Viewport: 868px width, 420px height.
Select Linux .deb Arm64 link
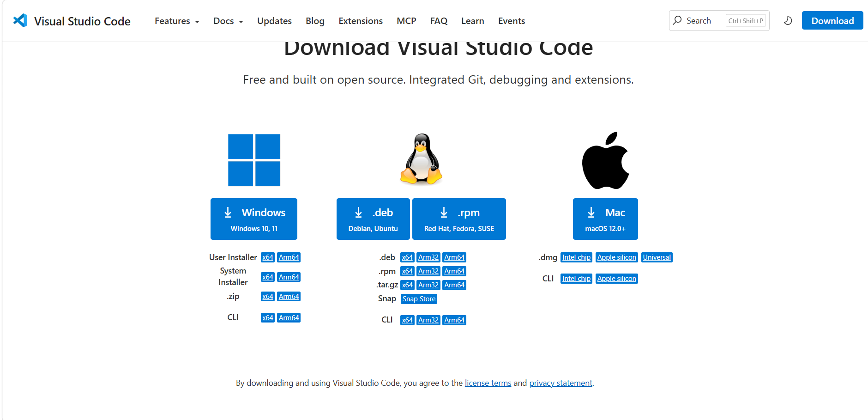click(454, 257)
